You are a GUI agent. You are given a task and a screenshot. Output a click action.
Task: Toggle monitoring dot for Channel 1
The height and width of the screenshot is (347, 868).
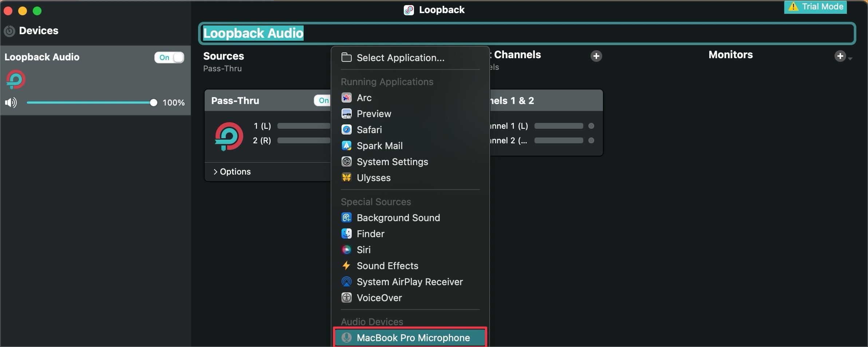click(591, 126)
